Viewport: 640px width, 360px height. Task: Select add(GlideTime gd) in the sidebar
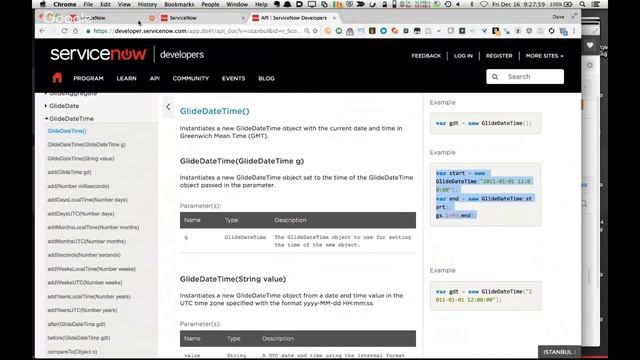point(69,172)
